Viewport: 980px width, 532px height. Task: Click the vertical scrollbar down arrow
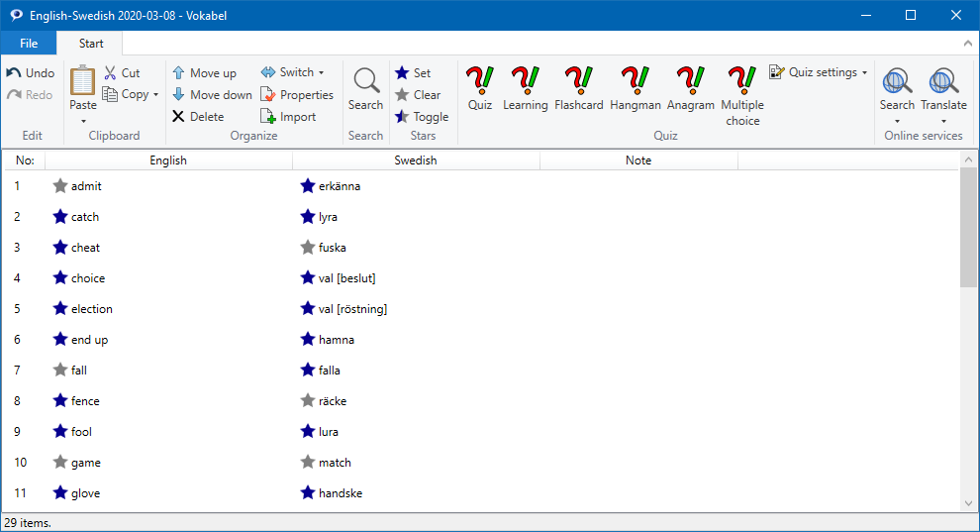968,504
